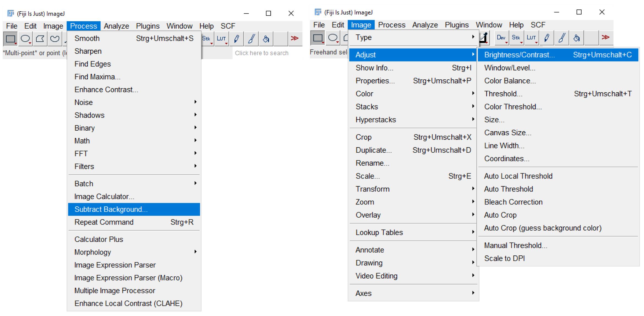Select Duplicate... from Image menu
The image size is (644, 316).
[x=413, y=150]
